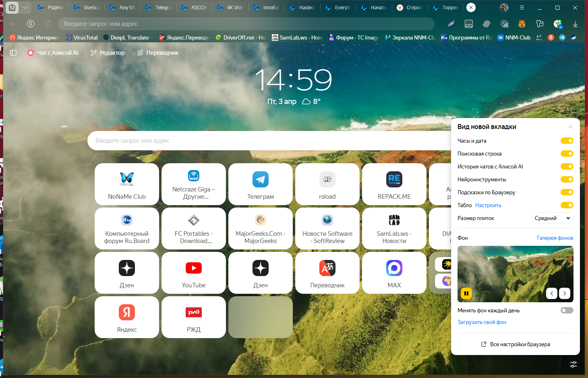Switch off the Табло toggle
588x378 pixels.
[x=567, y=205]
